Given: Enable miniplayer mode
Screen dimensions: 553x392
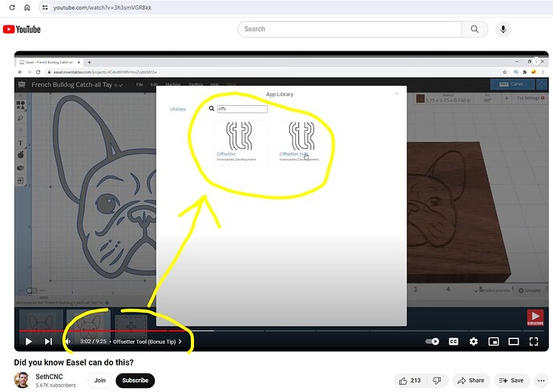Looking at the screenshot, I should pyautogui.click(x=494, y=341).
